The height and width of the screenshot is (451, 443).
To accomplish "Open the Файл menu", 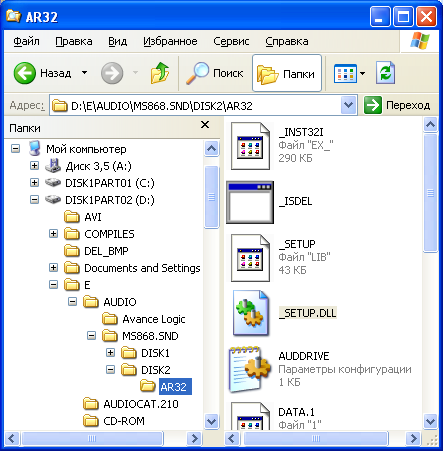I will (x=26, y=41).
